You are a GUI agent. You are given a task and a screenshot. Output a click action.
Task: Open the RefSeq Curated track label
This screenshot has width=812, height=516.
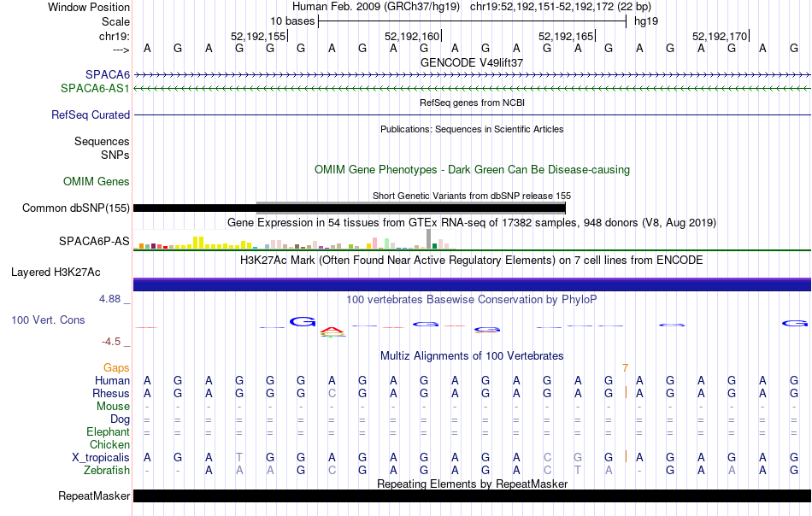coord(90,114)
